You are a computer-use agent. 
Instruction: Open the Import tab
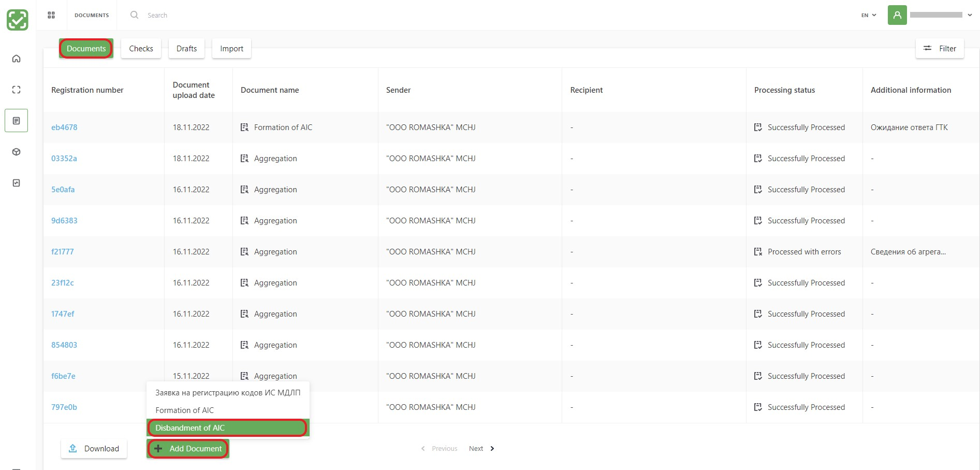click(x=231, y=49)
